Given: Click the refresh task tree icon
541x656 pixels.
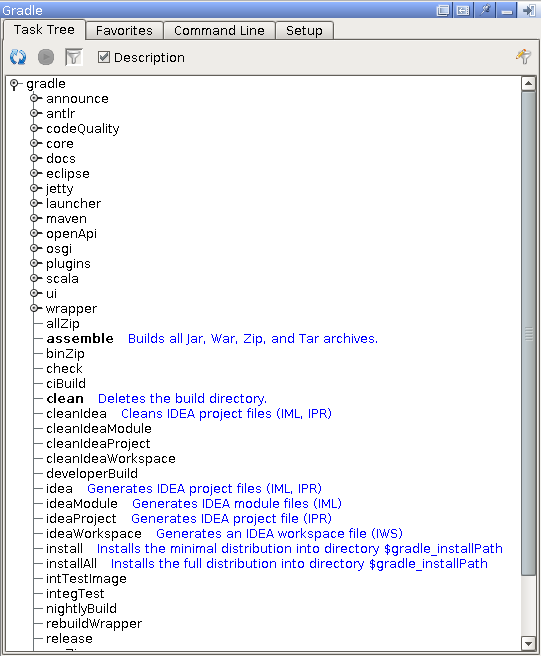Looking at the screenshot, I should (x=18, y=57).
